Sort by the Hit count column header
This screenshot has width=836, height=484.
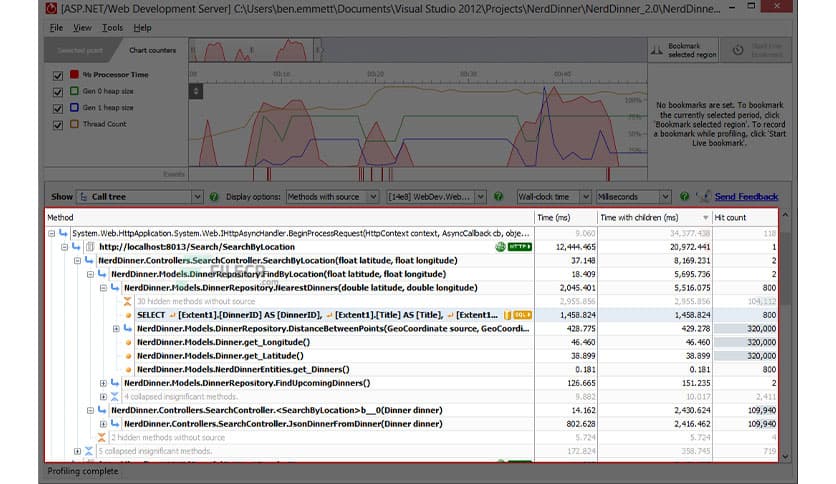coord(745,217)
